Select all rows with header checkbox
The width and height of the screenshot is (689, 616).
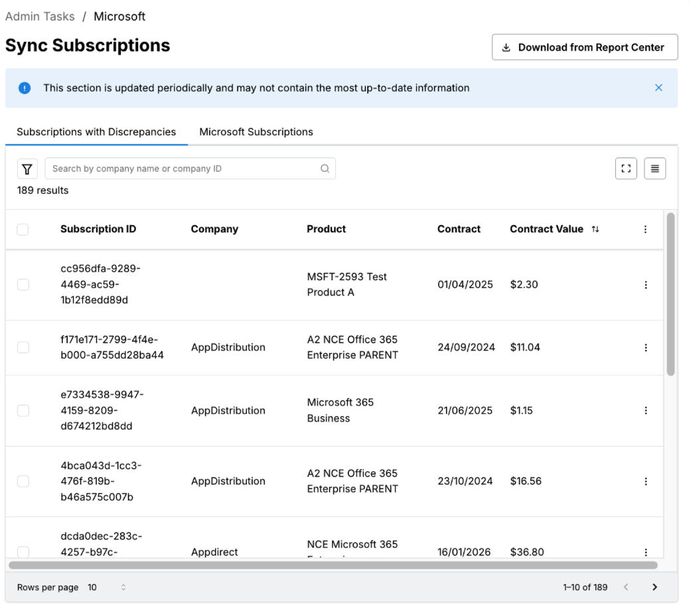(23, 230)
